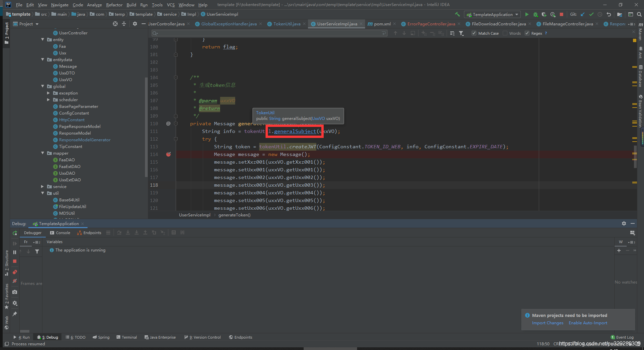Click the Evaluate Expression calculator icon

(x=174, y=232)
